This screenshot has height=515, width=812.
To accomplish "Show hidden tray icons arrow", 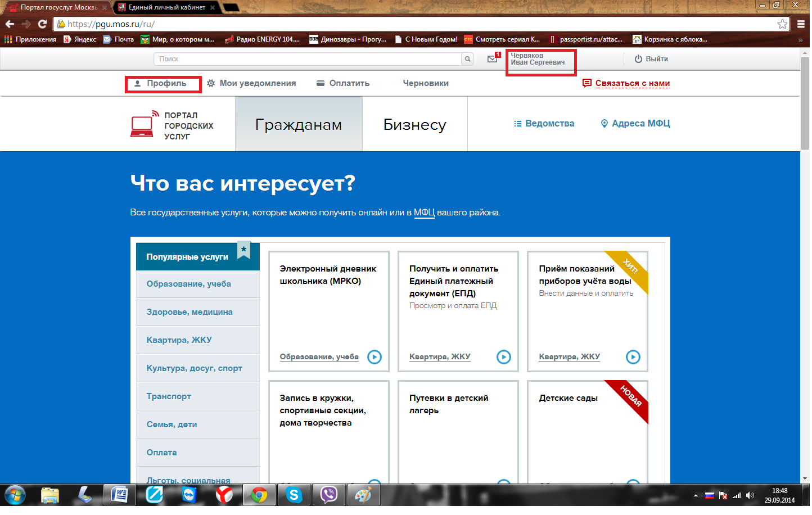I will 696,496.
